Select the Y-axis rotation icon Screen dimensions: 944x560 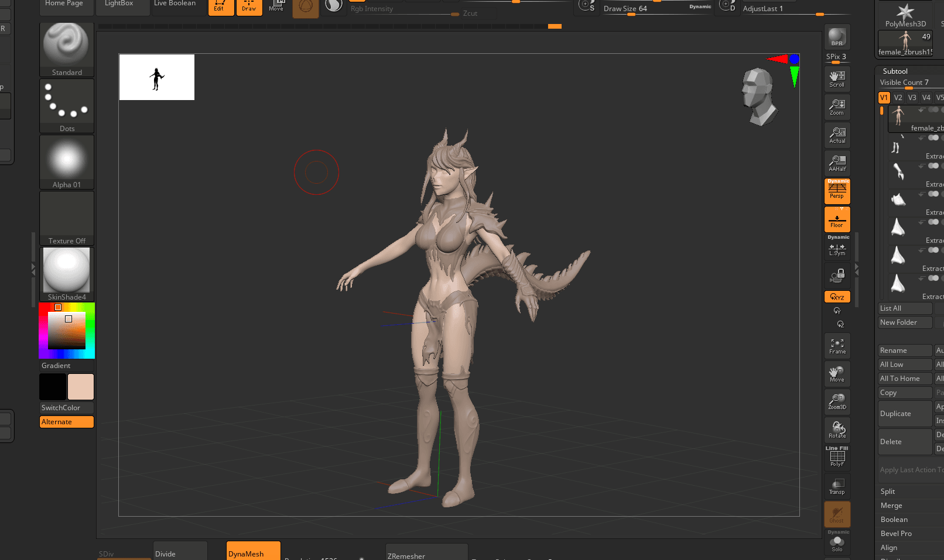pos(837,311)
